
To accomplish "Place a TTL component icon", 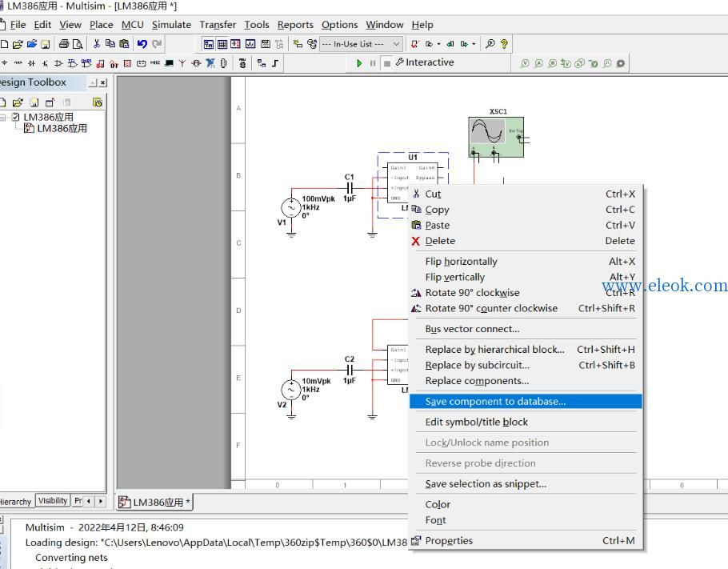I will click(x=73, y=63).
